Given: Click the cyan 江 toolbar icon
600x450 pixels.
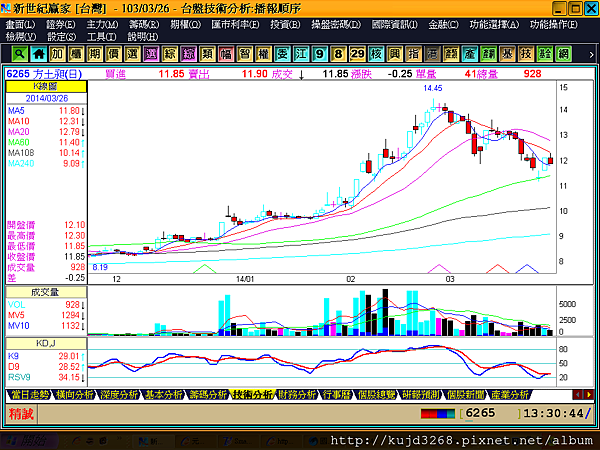Looking at the screenshot, I should [x=301, y=54].
